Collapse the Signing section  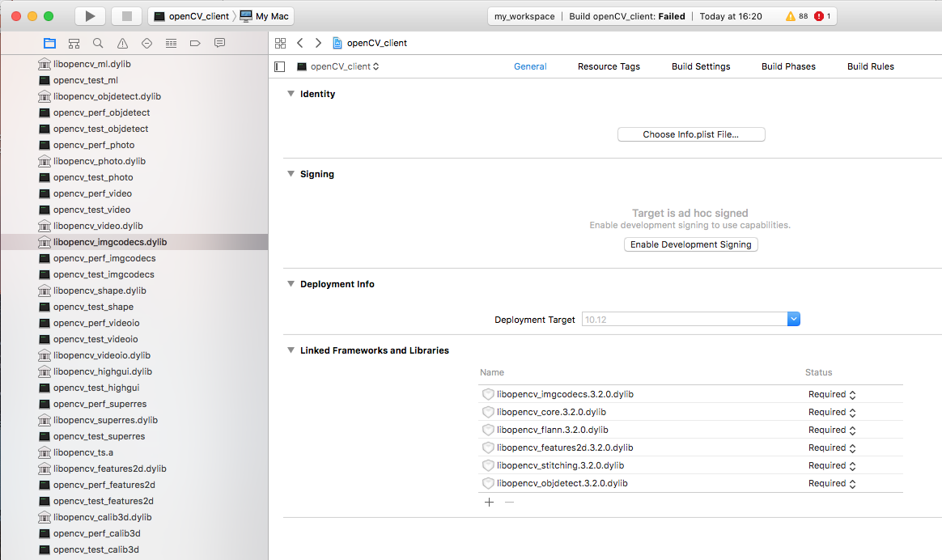tap(291, 174)
